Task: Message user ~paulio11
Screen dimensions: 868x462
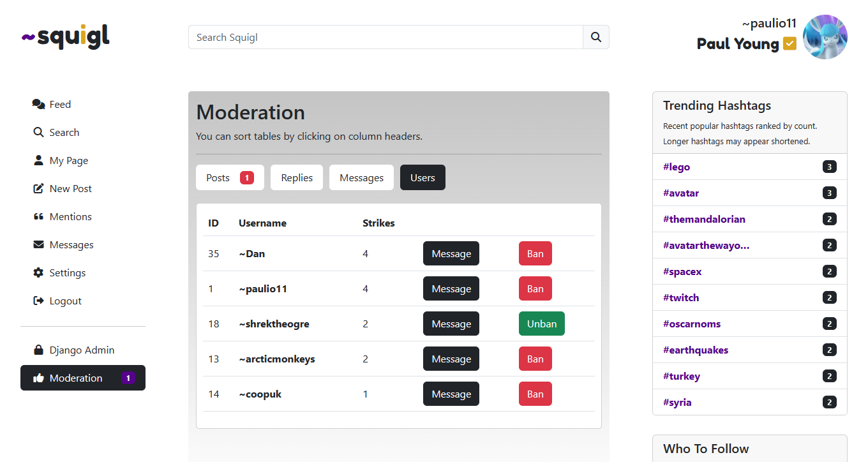Action: pyautogui.click(x=451, y=288)
